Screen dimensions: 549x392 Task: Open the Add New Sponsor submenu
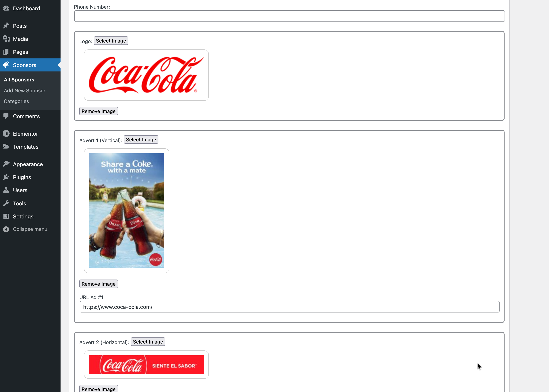click(x=25, y=90)
